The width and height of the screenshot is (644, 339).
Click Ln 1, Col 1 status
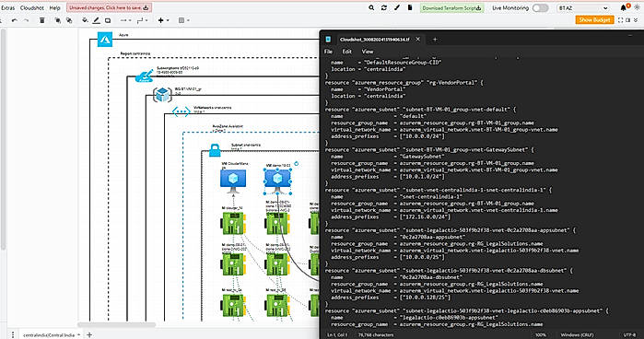tap(337, 335)
